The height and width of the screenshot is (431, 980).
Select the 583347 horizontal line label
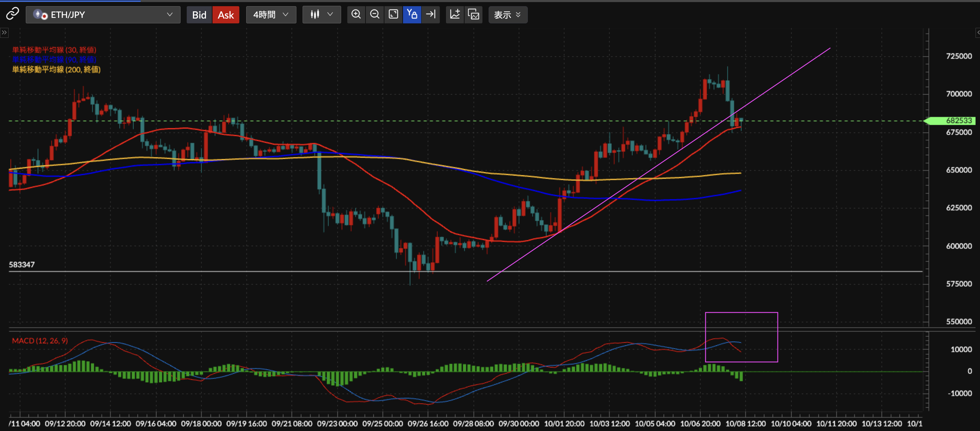[x=22, y=264]
